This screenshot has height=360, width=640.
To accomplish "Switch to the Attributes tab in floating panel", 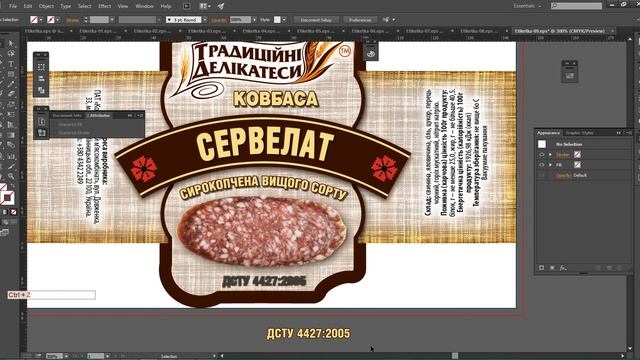I will pos(100,116).
